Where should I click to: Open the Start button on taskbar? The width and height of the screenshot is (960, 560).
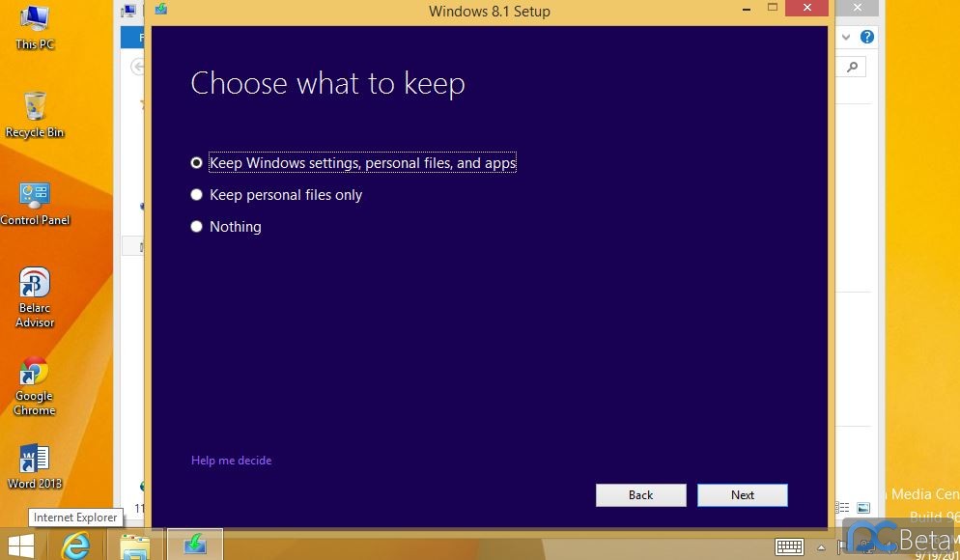[21, 545]
